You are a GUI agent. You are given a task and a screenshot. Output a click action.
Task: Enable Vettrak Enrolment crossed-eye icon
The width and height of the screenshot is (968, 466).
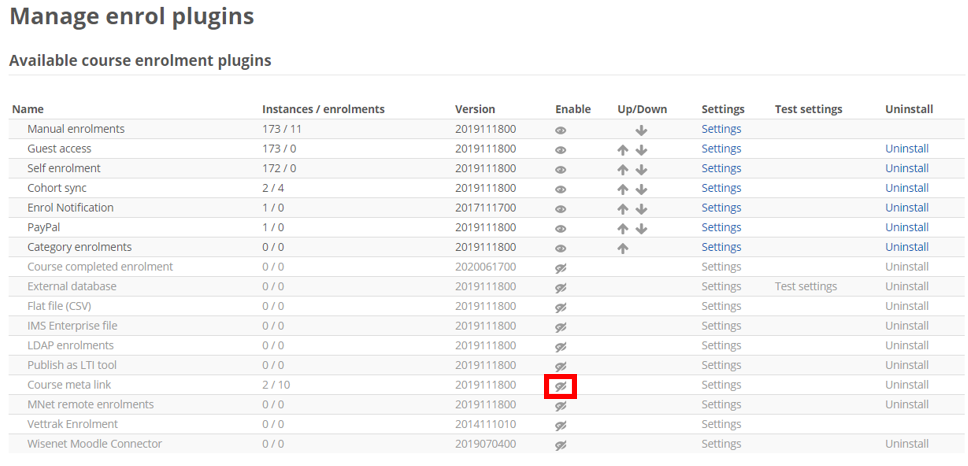(561, 426)
